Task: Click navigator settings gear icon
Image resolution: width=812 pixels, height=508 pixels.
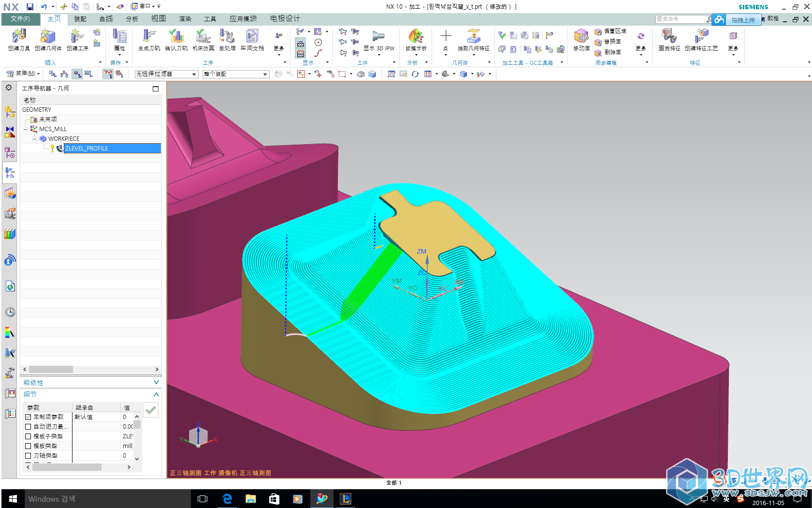Action: [x=9, y=88]
